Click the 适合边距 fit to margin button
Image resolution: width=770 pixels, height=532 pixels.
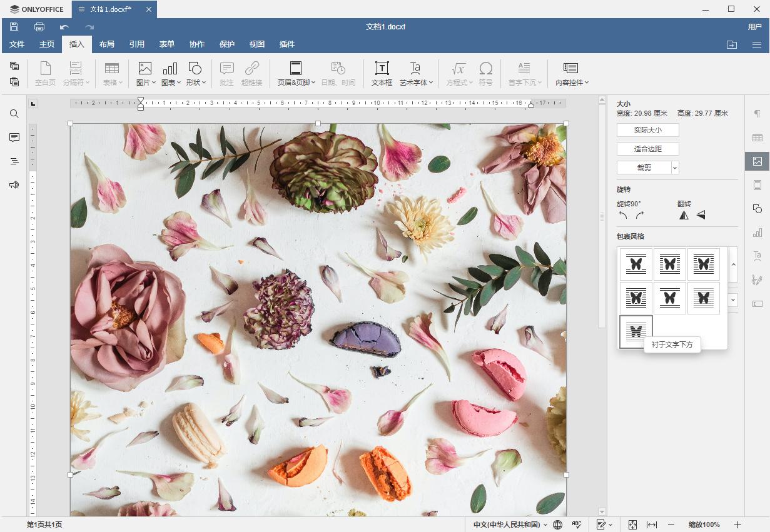[x=647, y=149]
